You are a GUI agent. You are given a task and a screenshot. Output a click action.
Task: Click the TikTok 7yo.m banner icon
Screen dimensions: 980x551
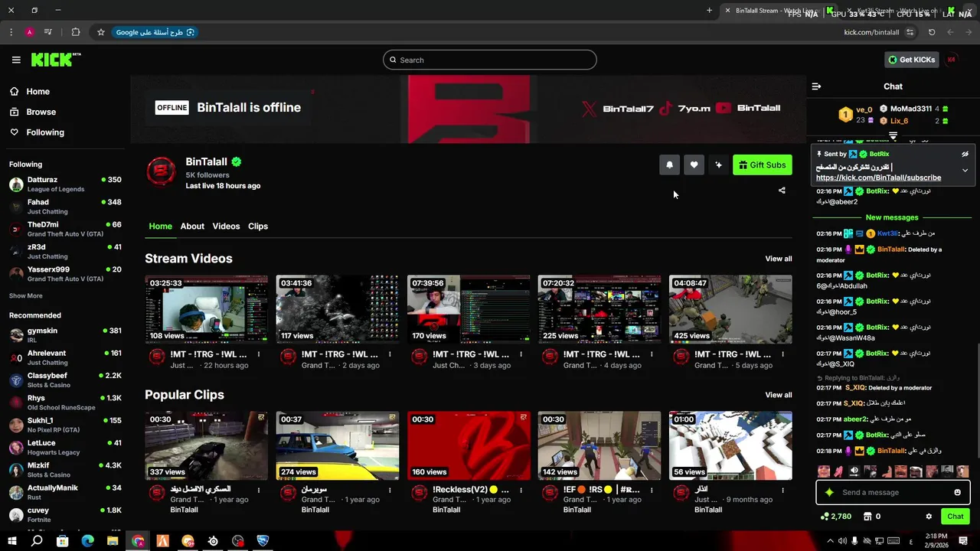coord(665,109)
